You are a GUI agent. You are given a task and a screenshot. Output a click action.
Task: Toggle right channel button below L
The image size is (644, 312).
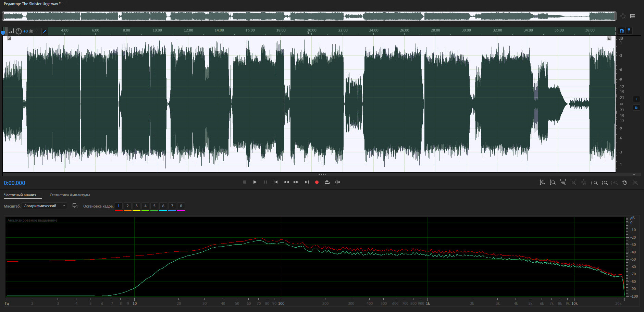click(x=636, y=108)
